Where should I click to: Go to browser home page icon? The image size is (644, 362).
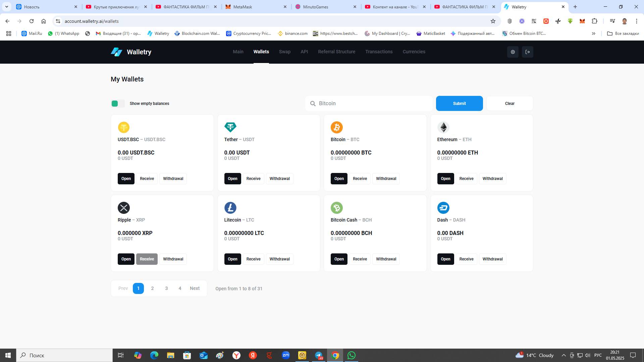point(44,21)
